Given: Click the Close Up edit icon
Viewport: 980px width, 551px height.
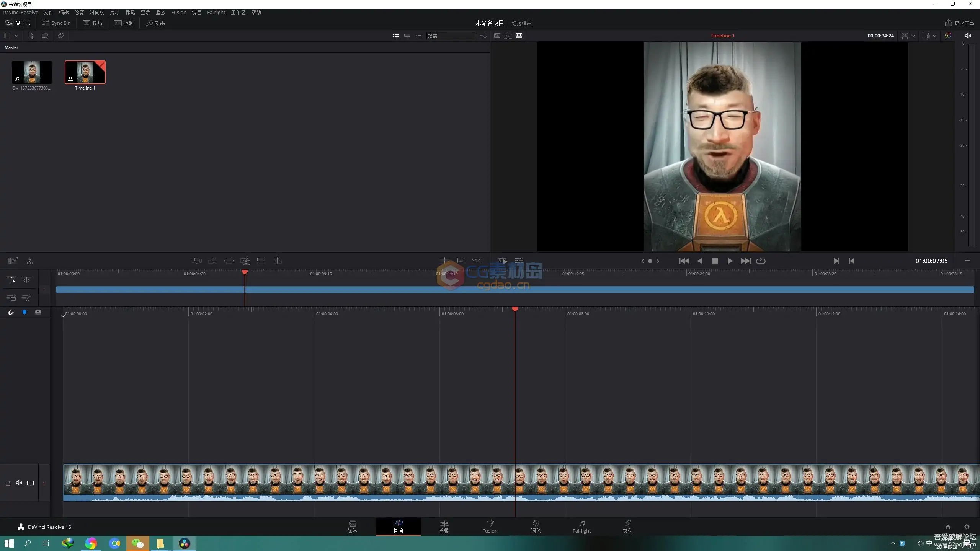Looking at the screenshot, I should point(245,261).
